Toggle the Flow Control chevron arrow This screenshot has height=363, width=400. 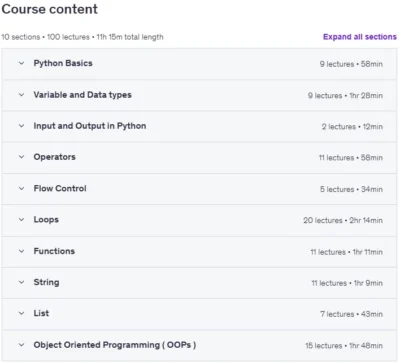(x=21, y=188)
